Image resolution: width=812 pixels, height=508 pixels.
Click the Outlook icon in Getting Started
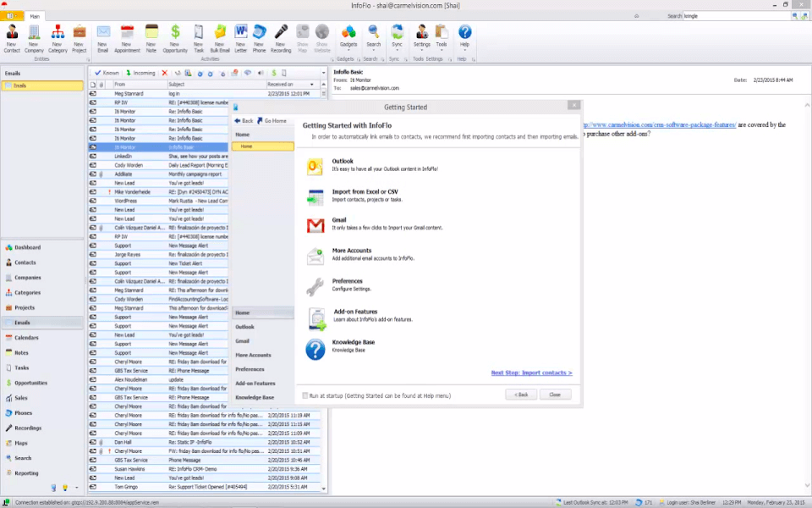[315, 166]
